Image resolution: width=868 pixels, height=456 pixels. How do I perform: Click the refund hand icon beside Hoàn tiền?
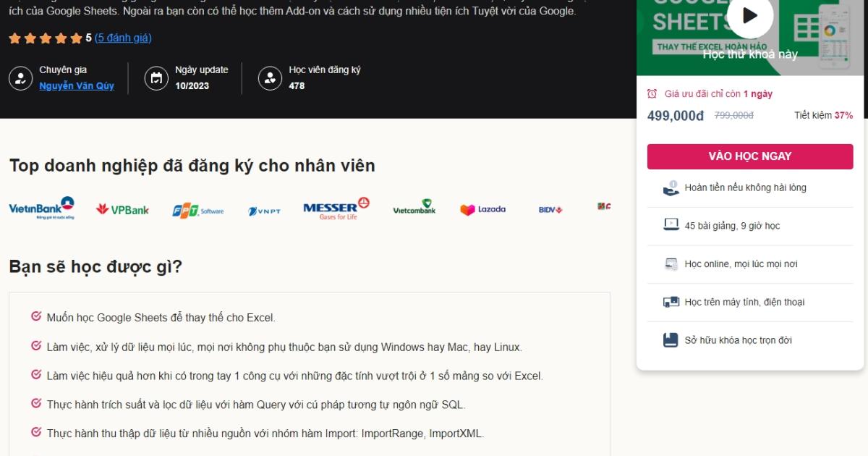669,187
